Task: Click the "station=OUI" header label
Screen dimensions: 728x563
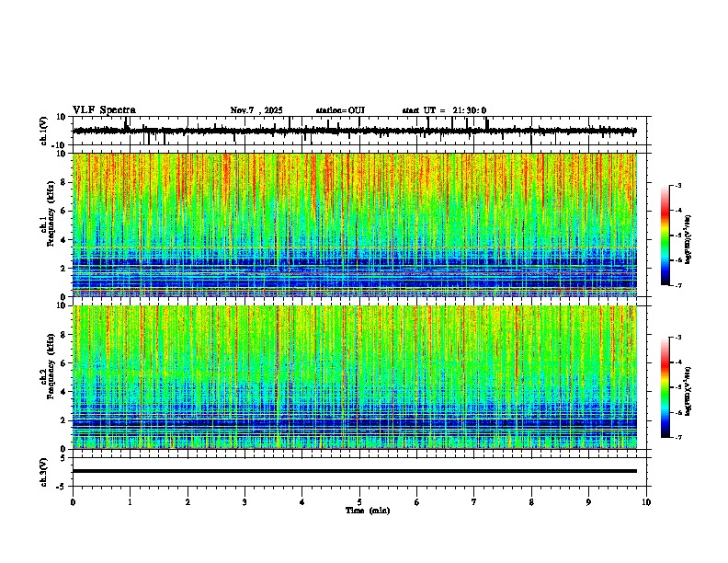Action: (x=340, y=110)
